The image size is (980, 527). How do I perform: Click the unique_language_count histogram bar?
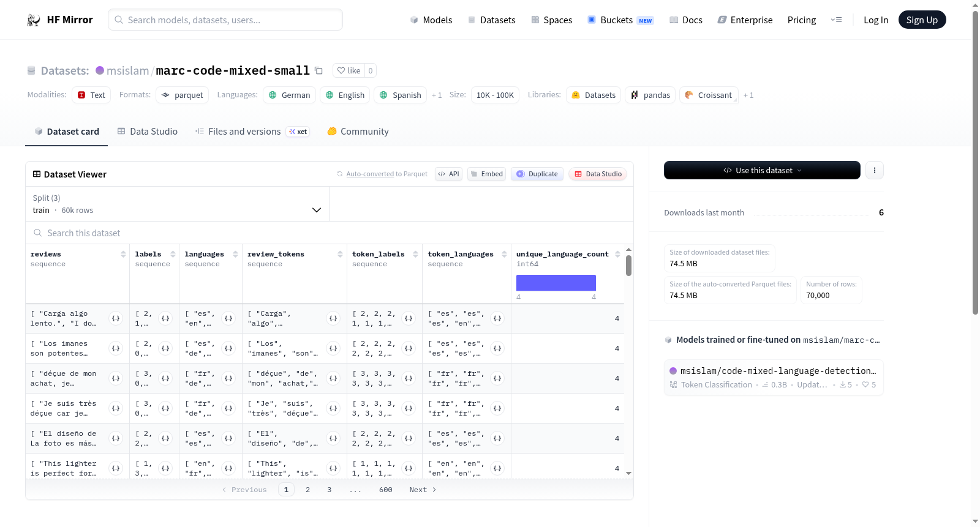(x=556, y=283)
